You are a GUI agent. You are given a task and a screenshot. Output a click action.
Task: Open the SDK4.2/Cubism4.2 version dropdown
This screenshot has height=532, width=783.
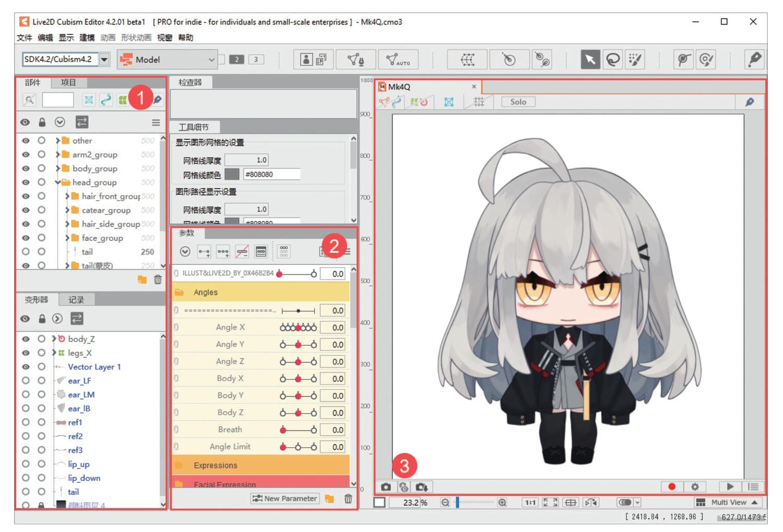tap(104, 59)
